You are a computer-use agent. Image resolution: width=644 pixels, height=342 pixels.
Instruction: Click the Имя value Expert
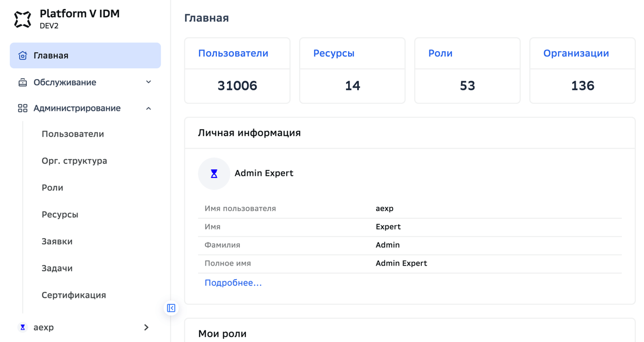click(388, 226)
